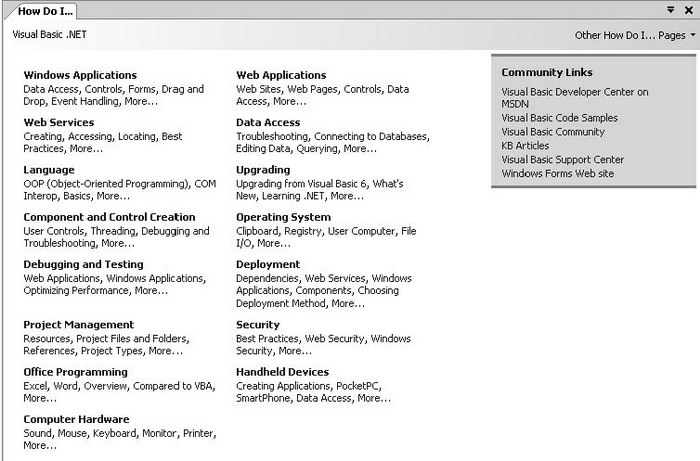Screen dimensions: 700x461
Task: Open Visual Basic Community link
Action: [553, 132]
